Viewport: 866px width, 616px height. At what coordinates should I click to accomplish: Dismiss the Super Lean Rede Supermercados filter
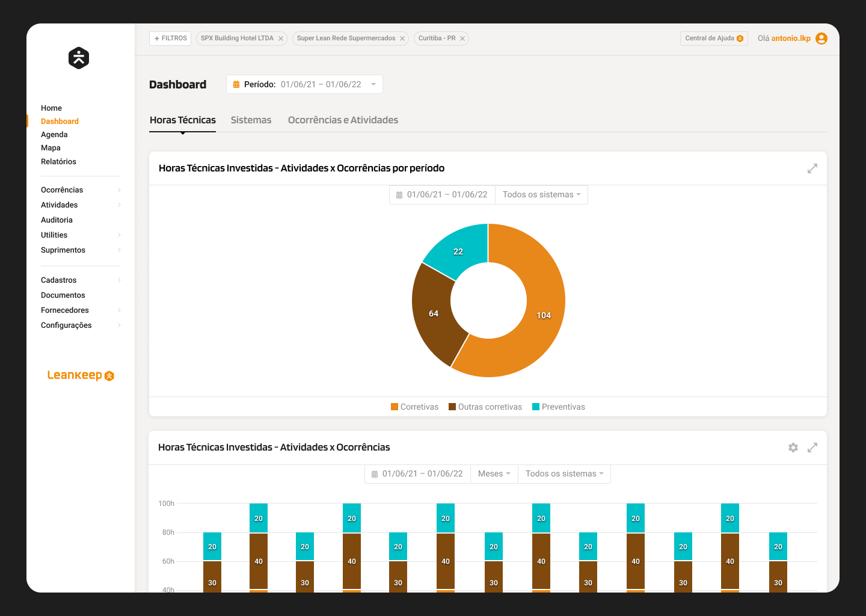click(402, 38)
